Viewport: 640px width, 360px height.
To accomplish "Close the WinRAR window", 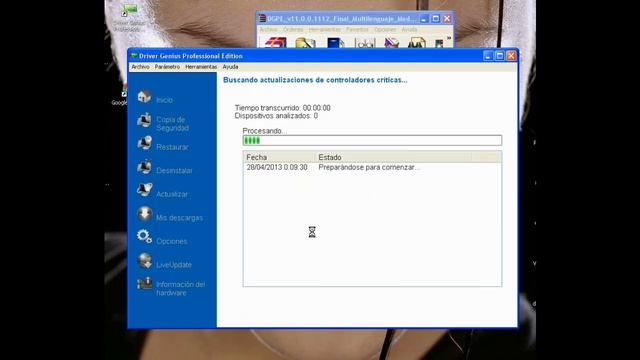I will (x=447, y=19).
